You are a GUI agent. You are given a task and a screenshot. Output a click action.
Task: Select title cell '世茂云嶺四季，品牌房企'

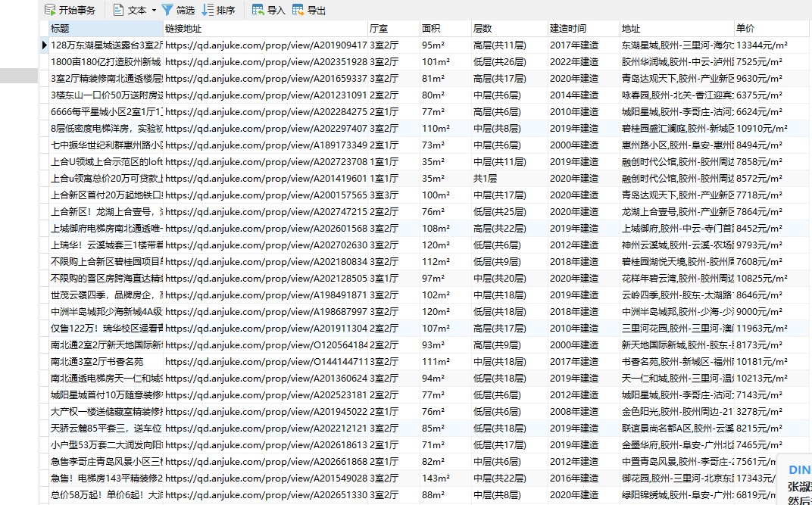coord(106,295)
